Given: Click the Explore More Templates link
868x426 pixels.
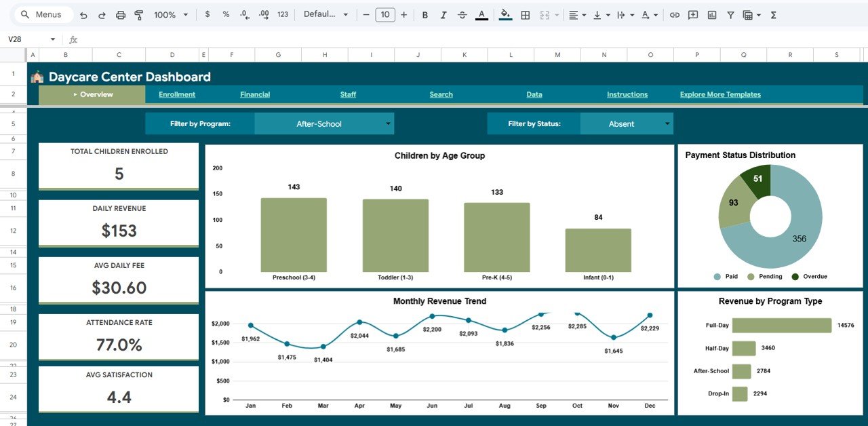Looking at the screenshot, I should 719,94.
